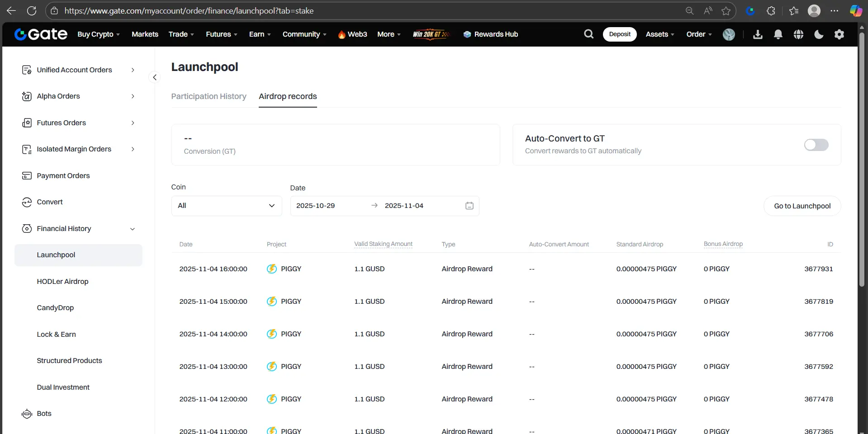
Task: Select the Airdrop records tab
Action: tap(288, 96)
